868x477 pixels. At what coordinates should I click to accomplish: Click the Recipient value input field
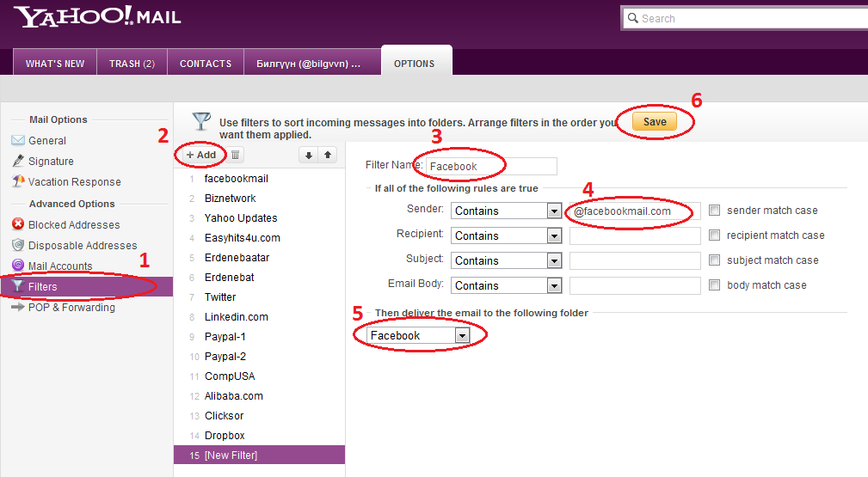(x=635, y=235)
